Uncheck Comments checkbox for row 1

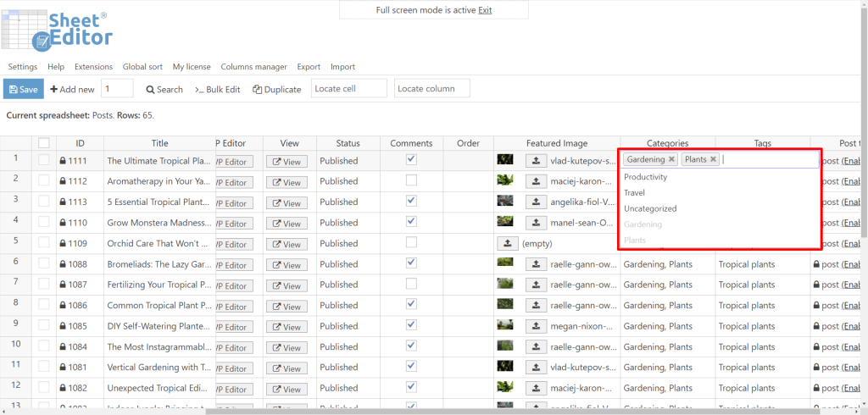tap(411, 159)
